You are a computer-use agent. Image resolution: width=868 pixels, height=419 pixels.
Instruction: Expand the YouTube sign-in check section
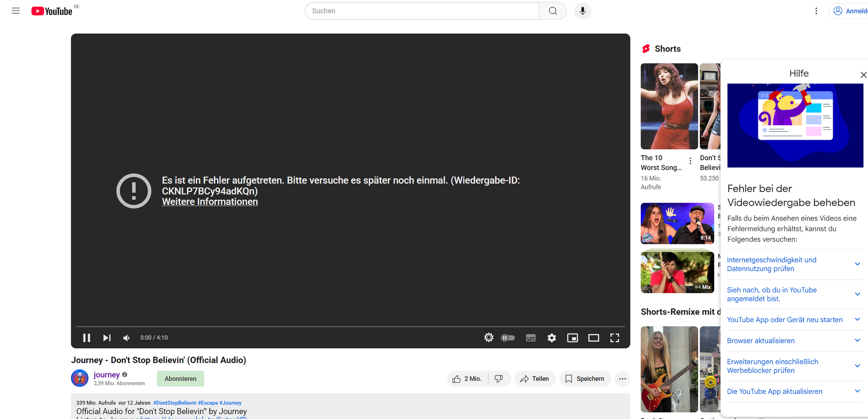tap(794, 295)
